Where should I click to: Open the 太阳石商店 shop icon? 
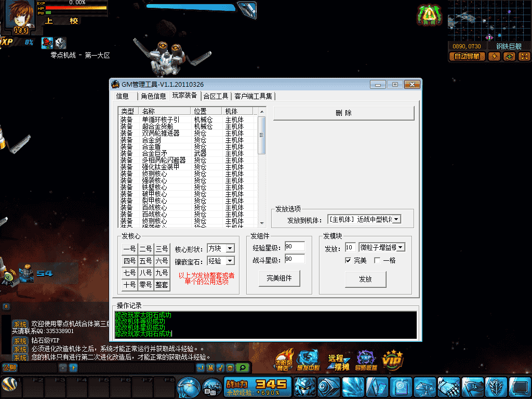(x=284, y=361)
